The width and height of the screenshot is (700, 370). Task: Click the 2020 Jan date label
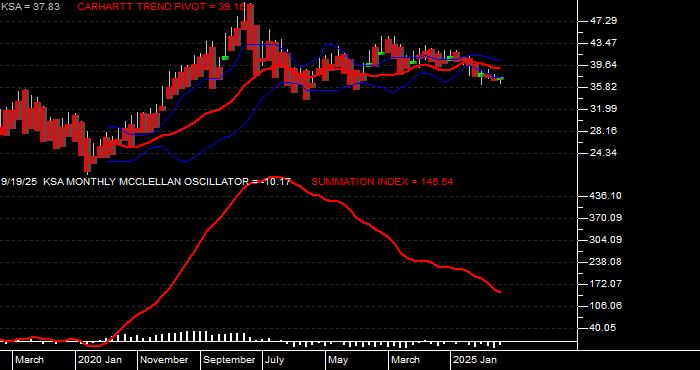100,360
